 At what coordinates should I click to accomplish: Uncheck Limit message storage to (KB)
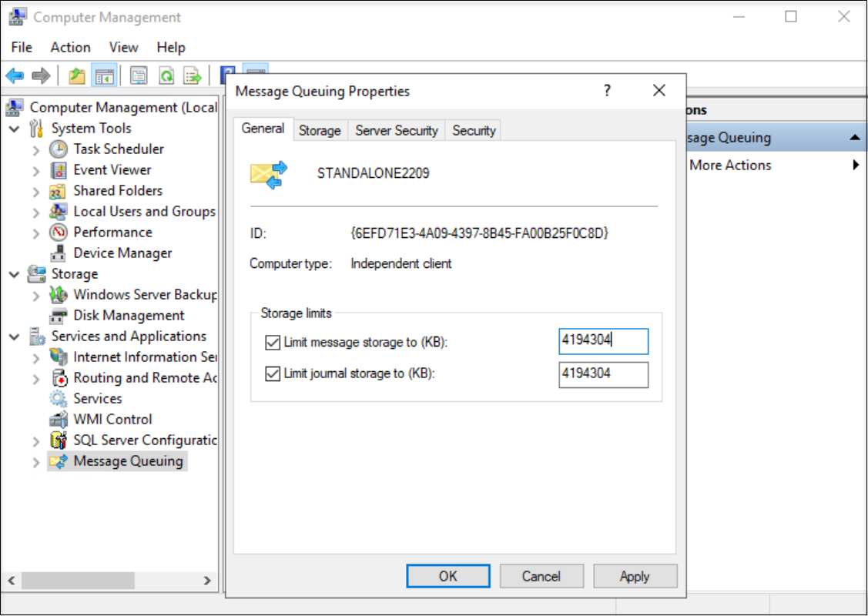coord(273,342)
